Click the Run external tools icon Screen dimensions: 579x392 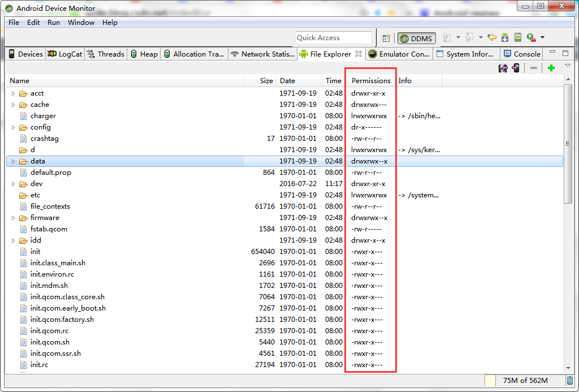[532, 37]
